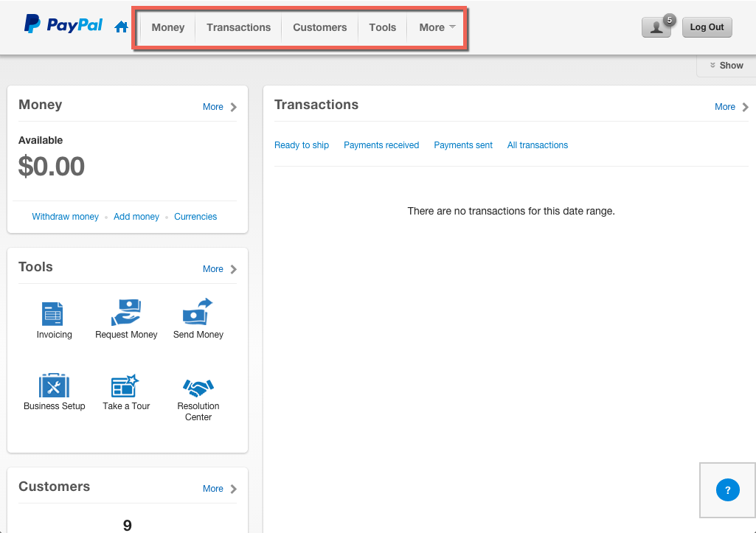Image resolution: width=756 pixels, height=533 pixels.
Task: Click the Money panel heading
Action: click(x=40, y=105)
